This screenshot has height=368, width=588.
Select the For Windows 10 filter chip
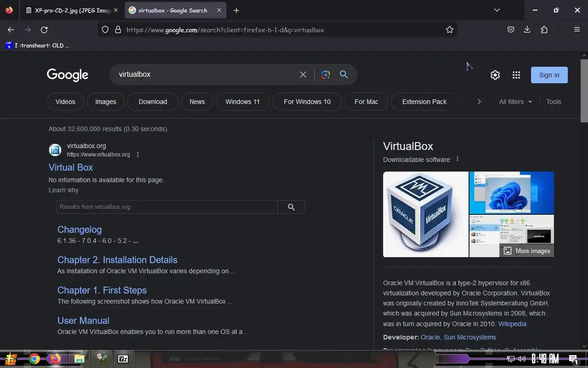[x=307, y=102]
